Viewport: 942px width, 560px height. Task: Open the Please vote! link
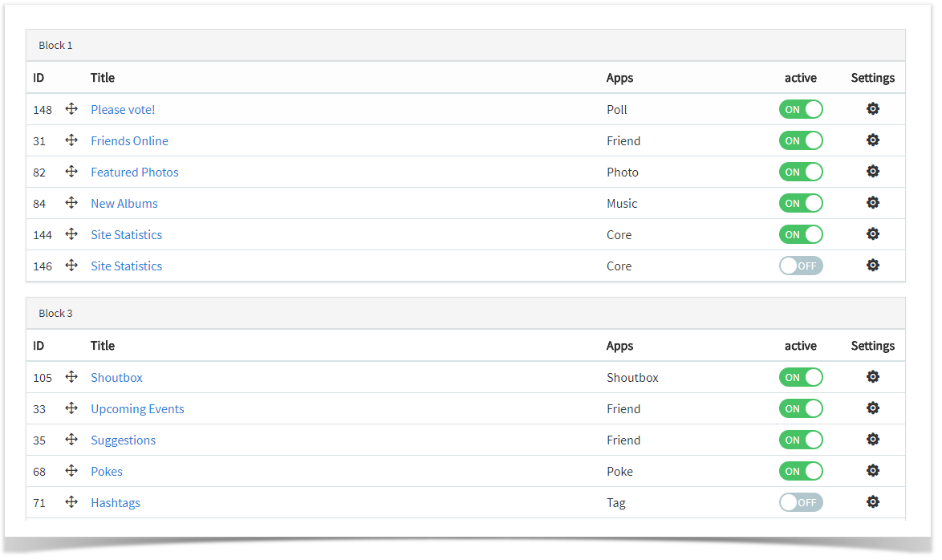coord(123,109)
